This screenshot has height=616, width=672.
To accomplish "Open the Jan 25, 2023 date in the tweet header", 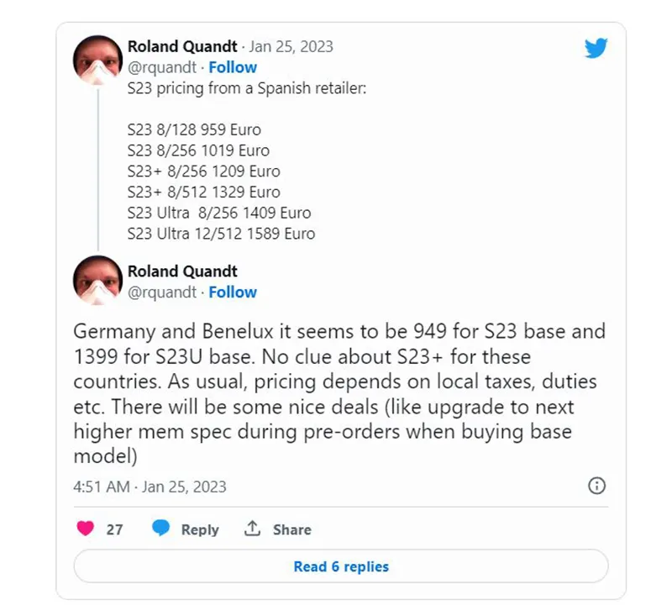I will click(291, 46).
